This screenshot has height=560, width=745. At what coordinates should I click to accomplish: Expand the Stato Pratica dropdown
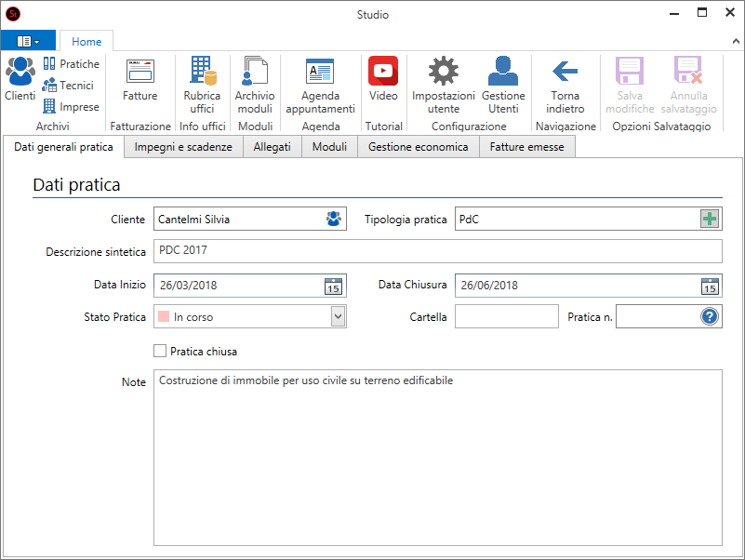pyautogui.click(x=338, y=316)
